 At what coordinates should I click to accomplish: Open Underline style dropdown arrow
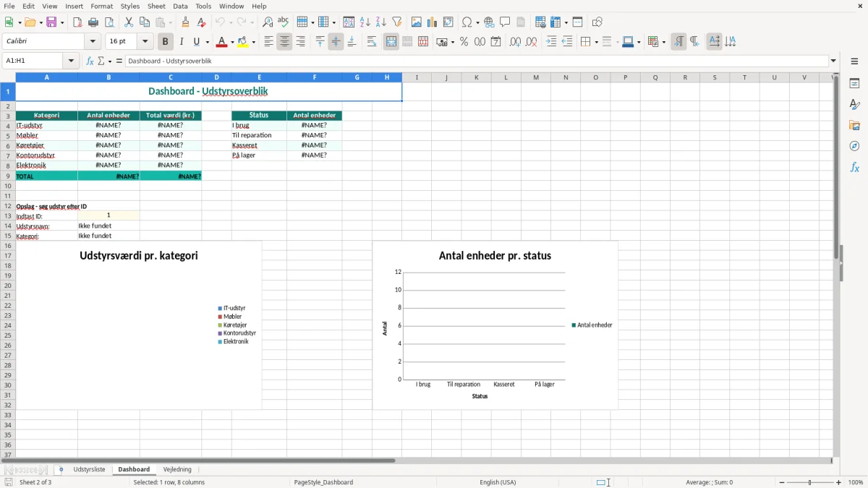207,42
